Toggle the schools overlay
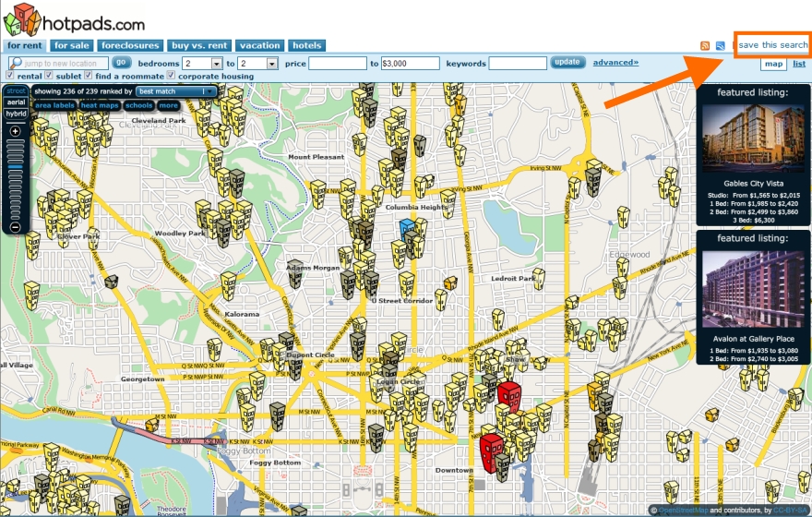Viewport: 812px width, 517px height. (139, 105)
